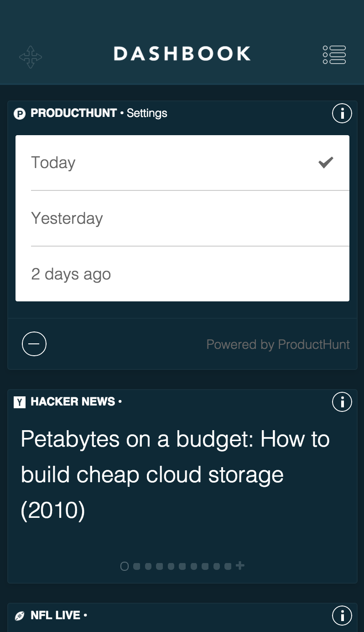The image size is (364, 632).
Task: Click the NFL football icon
Action: point(20,616)
